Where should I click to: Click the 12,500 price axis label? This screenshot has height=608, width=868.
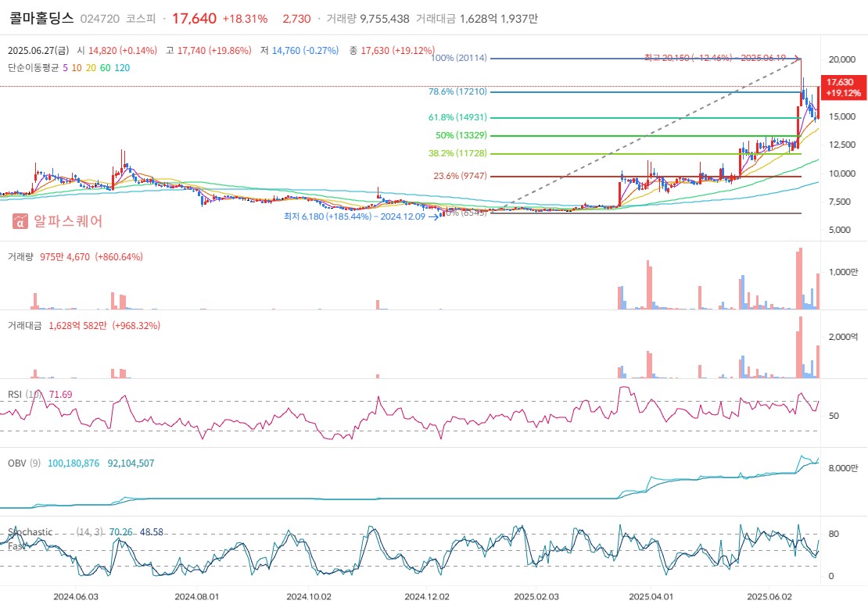point(841,145)
